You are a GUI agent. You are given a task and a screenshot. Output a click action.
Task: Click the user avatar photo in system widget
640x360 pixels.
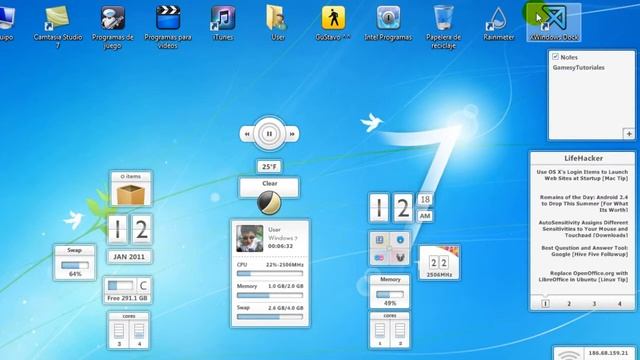tap(250, 238)
